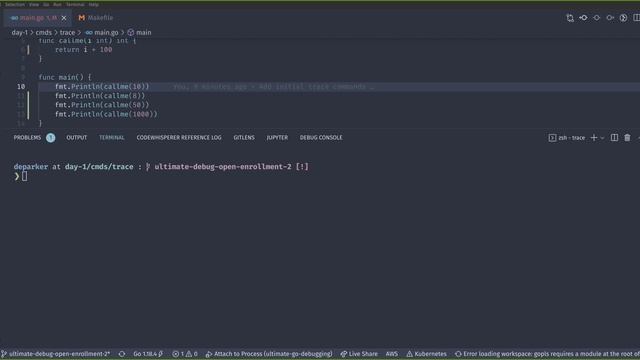Click the Problems count badge
The width and height of the screenshot is (640, 360).
(51, 138)
